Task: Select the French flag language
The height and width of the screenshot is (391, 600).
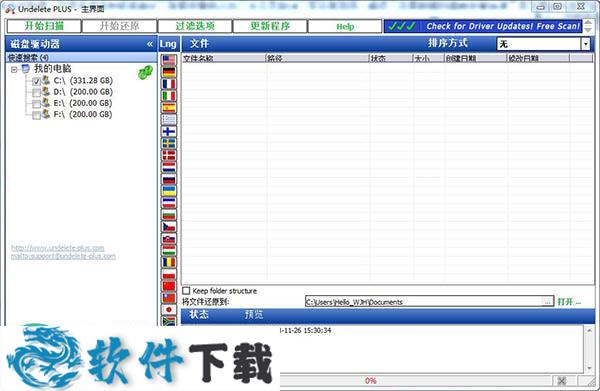Action: [169, 84]
